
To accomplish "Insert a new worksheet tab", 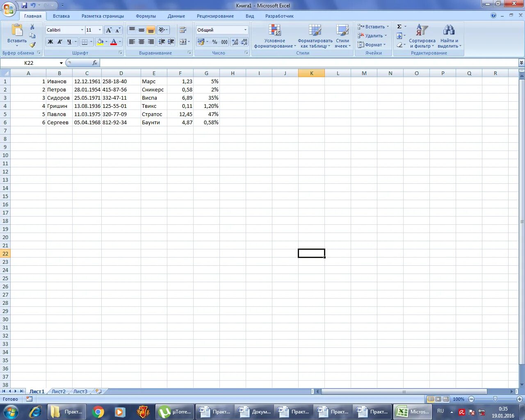I will click(x=98, y=391).
